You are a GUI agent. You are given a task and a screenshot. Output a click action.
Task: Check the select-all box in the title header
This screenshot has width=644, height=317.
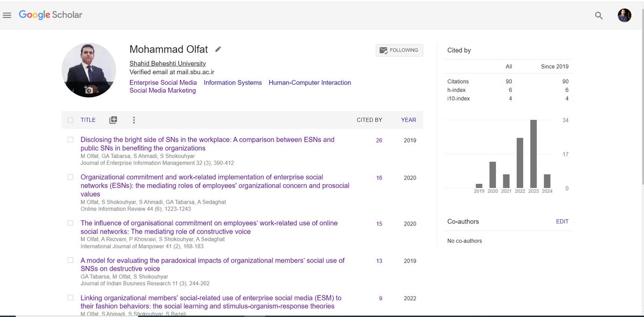pos(70,119)
